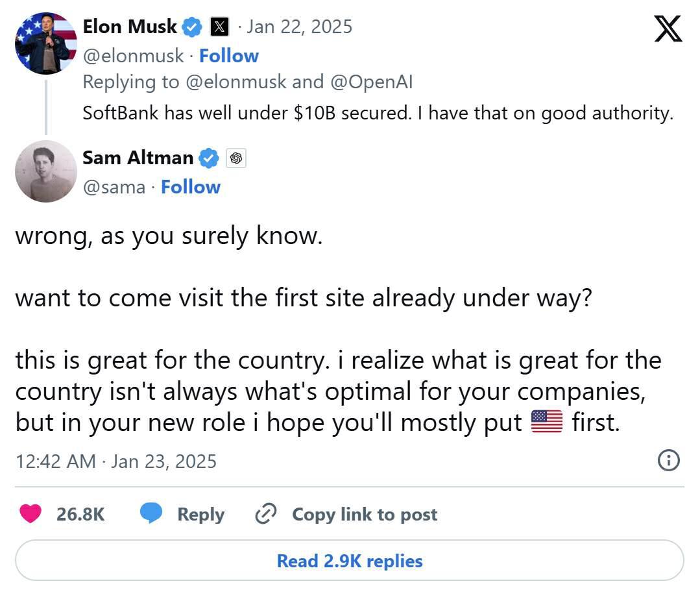The height and width of the screenshot is (590, 700).
Task: Click Read 2.9K replies button
Action: point(349,561)
